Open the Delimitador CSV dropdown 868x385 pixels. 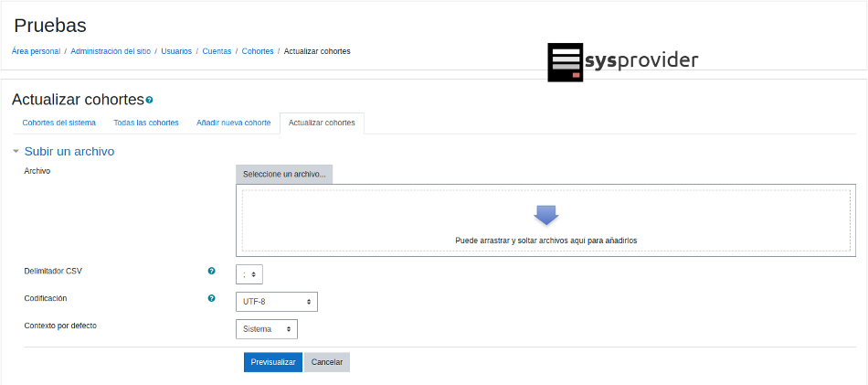[249, 274]
